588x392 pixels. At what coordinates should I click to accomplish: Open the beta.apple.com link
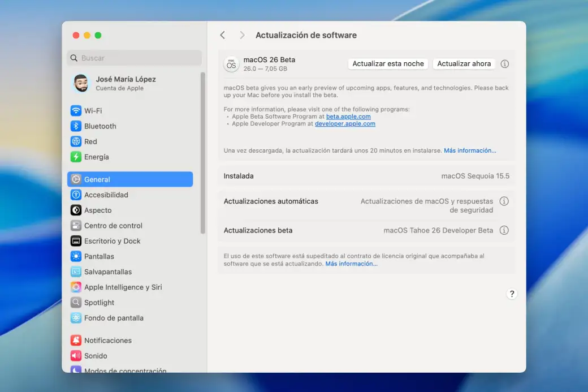pos(348,117)
